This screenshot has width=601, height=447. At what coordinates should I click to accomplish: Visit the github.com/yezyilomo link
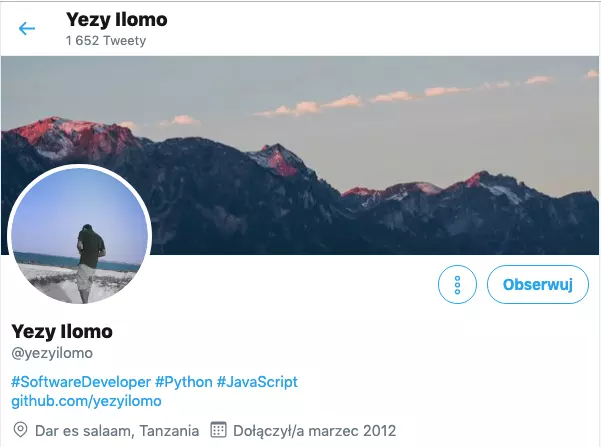pyautogui.click(x=86, y=401)
